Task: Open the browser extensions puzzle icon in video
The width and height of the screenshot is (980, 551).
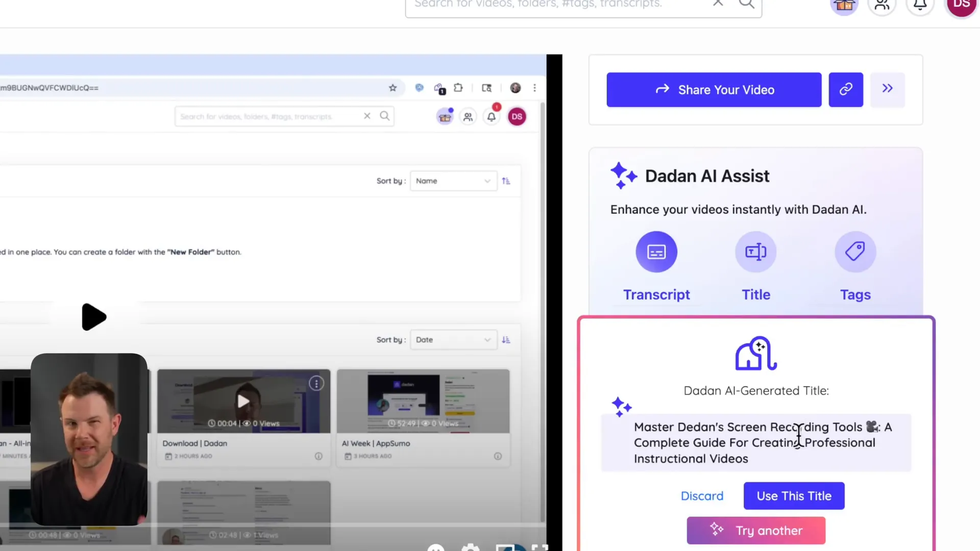Action: tap(458, 88)
